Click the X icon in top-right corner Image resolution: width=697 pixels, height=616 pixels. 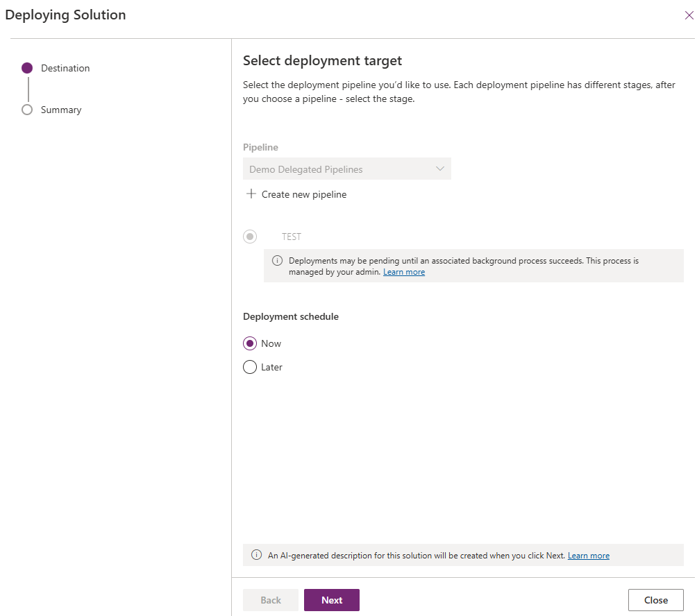point(689,15)
